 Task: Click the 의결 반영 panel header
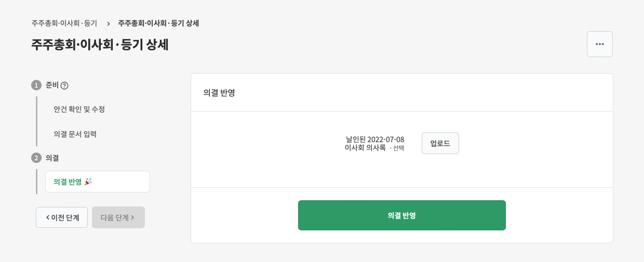pyautogui.click(x=219, y=93)
